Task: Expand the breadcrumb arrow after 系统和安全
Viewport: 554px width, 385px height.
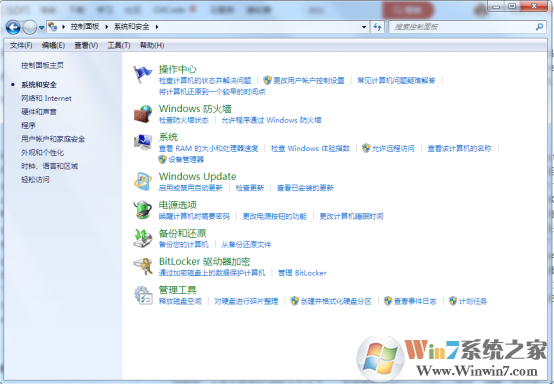Action: pos(157,27)
